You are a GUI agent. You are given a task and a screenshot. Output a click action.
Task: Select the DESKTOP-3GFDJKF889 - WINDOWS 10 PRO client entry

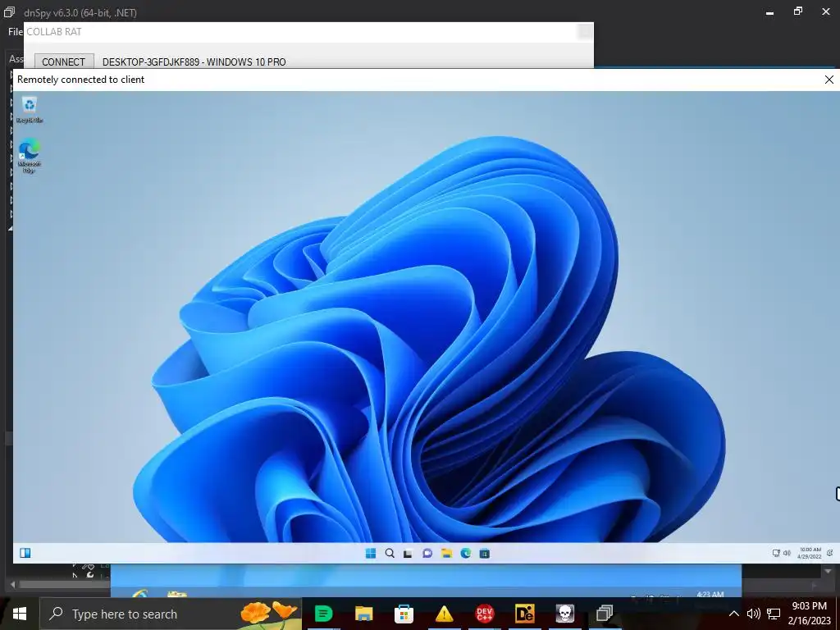194,62
